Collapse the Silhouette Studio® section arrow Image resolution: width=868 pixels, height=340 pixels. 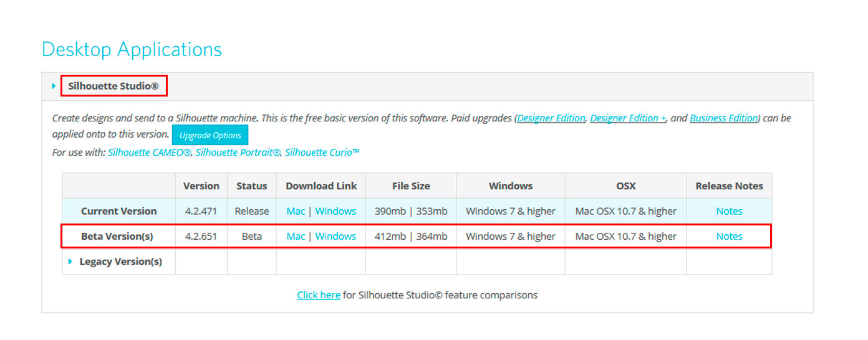[x=54, y=86]
